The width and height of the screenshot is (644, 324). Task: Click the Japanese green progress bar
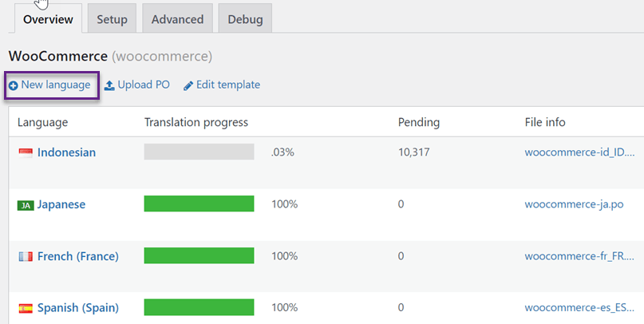[x=200, y=203]
